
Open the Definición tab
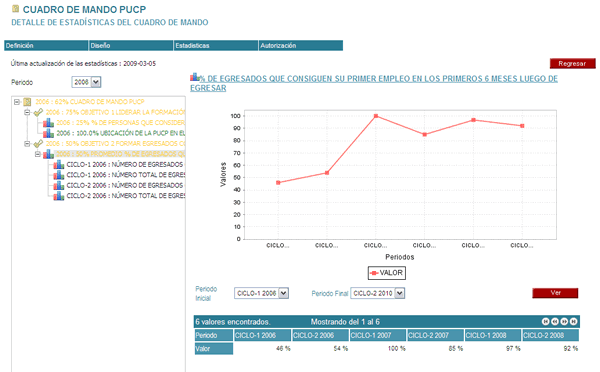point(46,46)
